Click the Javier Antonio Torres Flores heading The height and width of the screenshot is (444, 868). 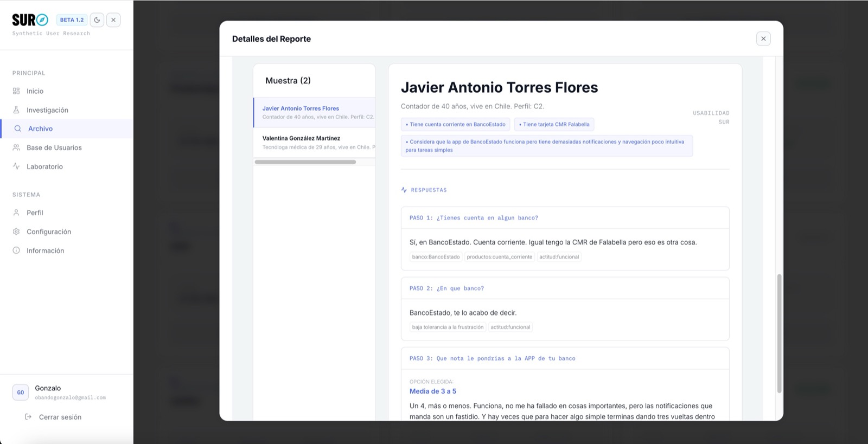[x=499, y=88]
